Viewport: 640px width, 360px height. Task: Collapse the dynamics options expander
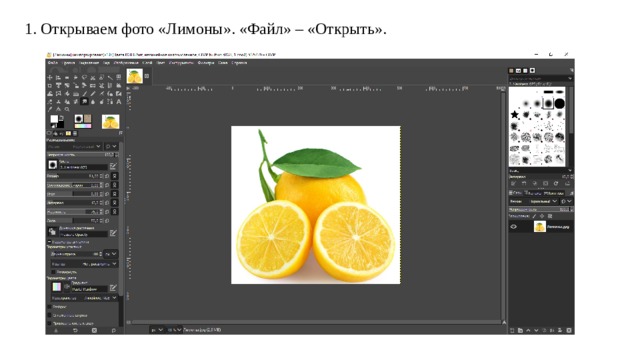[49, 242]
